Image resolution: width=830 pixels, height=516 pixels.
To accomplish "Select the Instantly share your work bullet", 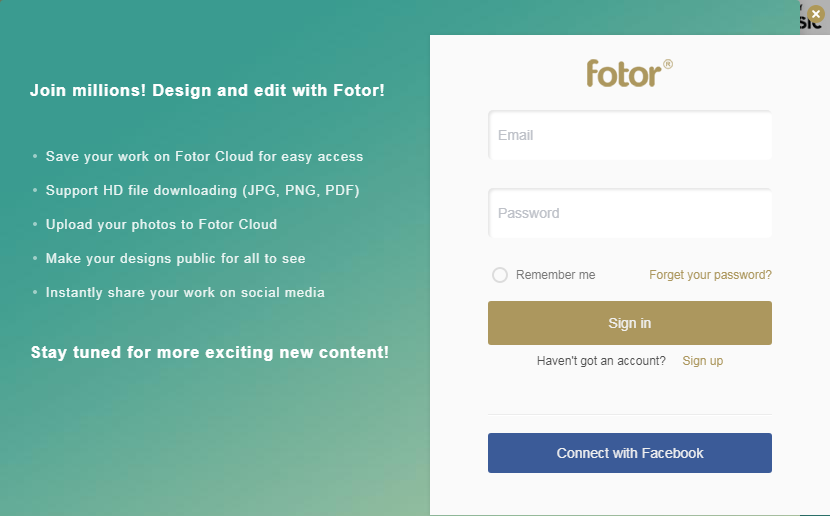I will [185, 293].
